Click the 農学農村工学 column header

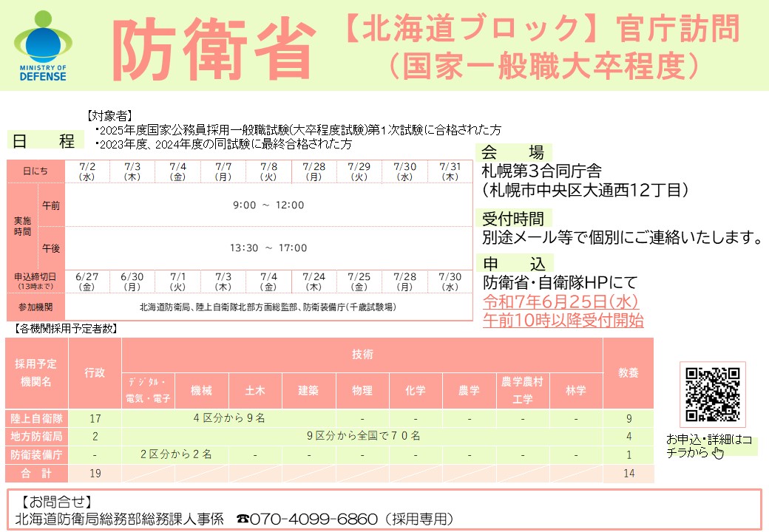522,390
